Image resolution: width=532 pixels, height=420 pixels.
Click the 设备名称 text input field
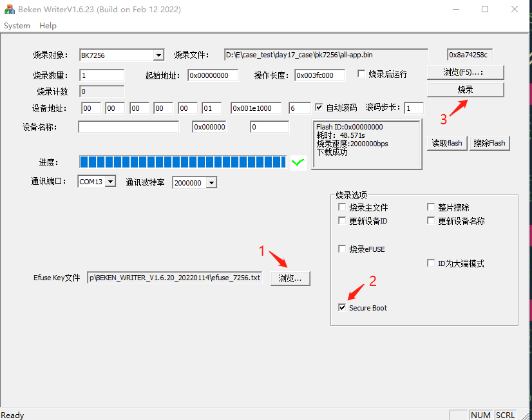click(128, 127)
